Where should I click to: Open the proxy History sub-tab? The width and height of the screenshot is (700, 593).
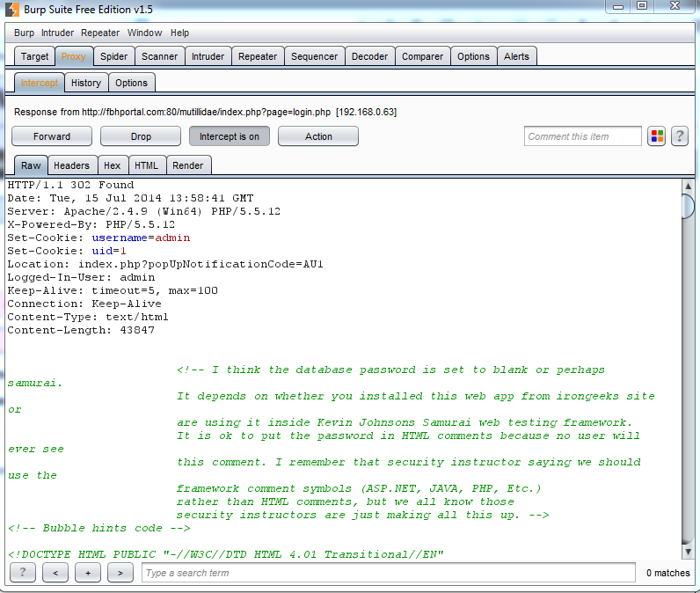[x=86, y=83]
